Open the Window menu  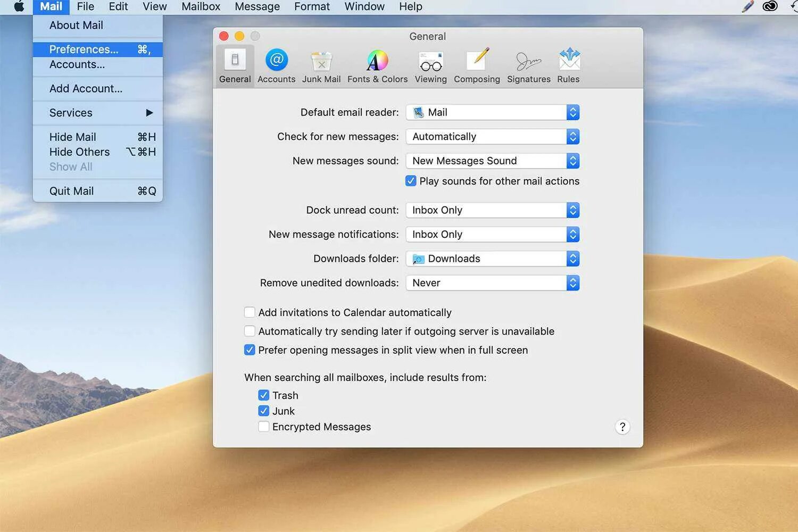364,6
